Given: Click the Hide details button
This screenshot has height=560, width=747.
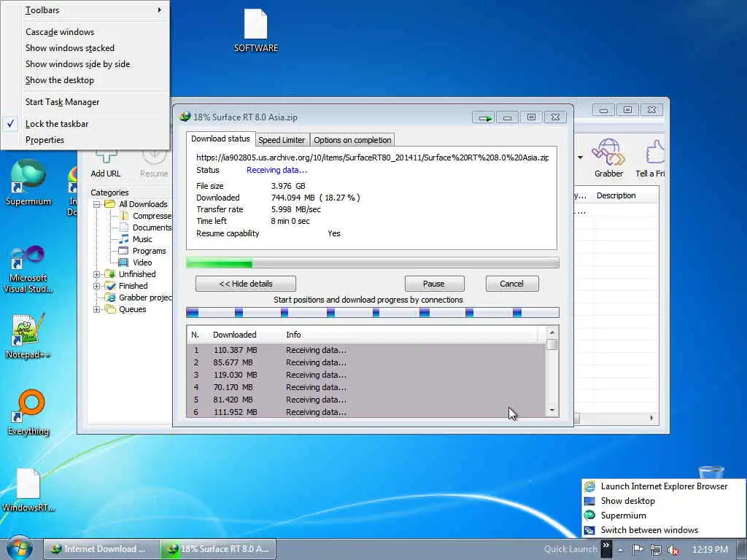Looking at the screenshot, I should [246, 284].
